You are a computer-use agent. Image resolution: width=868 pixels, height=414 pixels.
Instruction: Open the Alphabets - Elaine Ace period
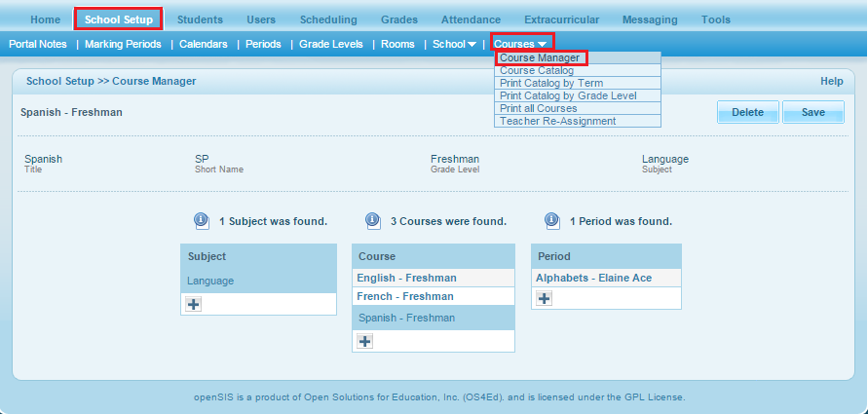[x=593, y=279]
